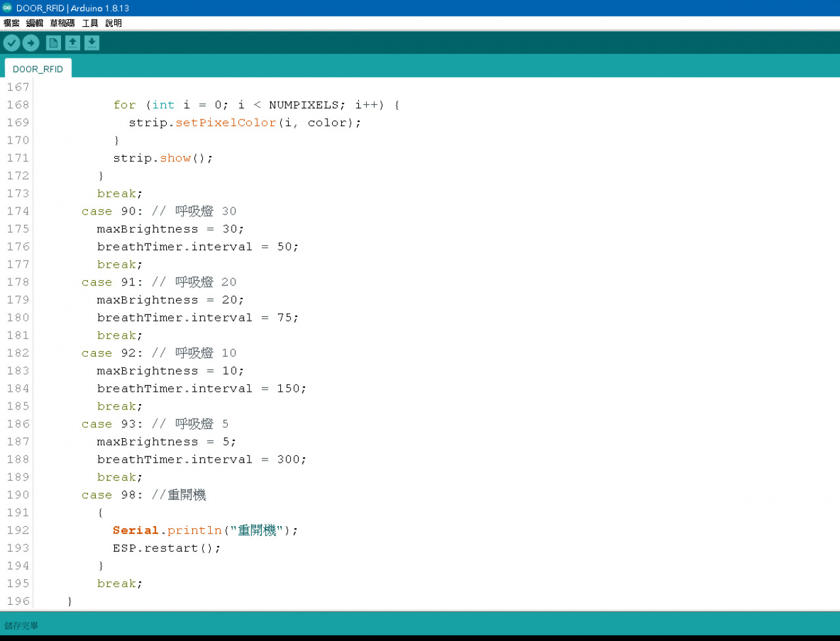Select the DOOR_RFID sketch tab
Image resolution: width=840 pixels, height=641 pixels.
click(38, 69)
